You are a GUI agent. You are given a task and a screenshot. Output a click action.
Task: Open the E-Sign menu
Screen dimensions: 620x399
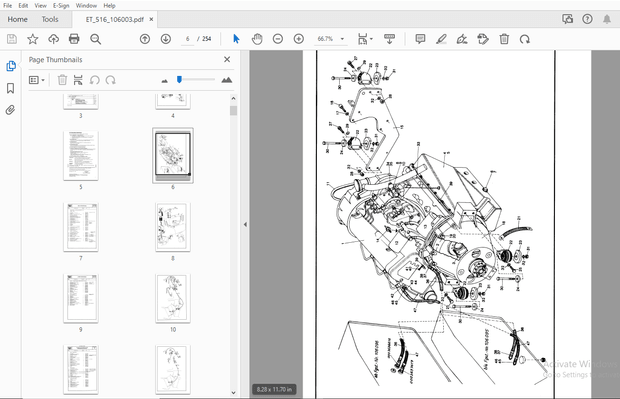click(x=61, y=6)
